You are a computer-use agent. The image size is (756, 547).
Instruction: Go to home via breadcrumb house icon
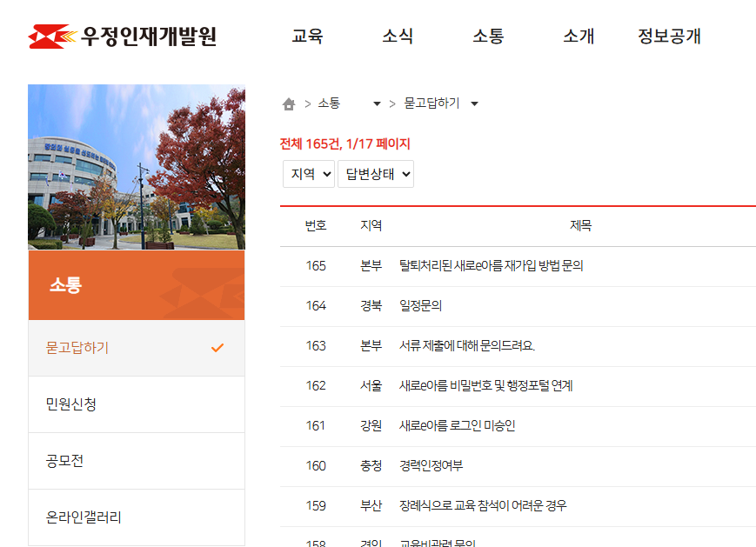coord(289,103)
